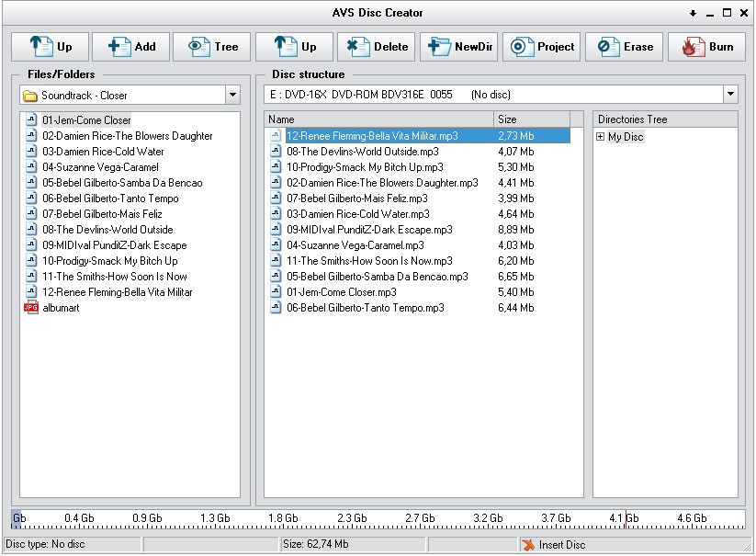Select 03-Damien Rice-Cold Water.mp3 in Disc structure
756x556 pixels.
(357, 214)
